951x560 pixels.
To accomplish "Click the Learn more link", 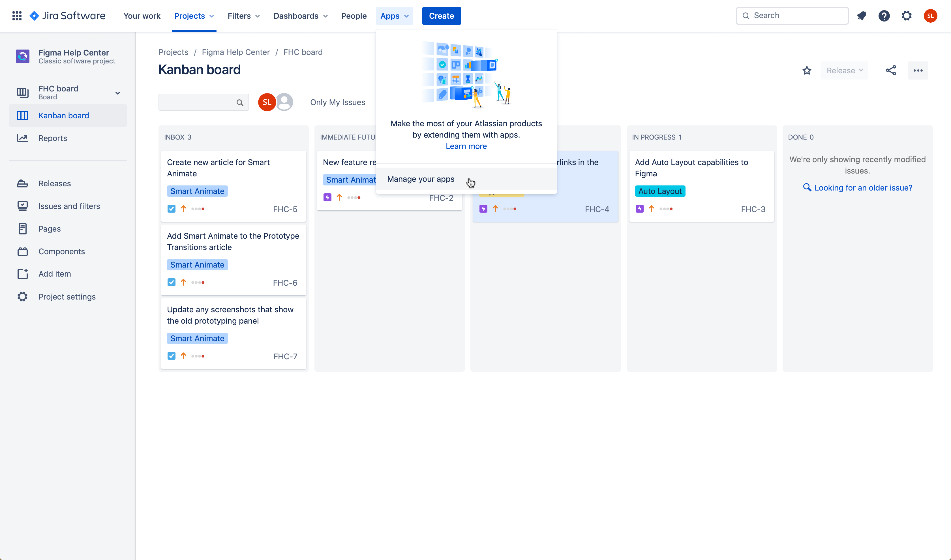I will [x=466, y=146].
